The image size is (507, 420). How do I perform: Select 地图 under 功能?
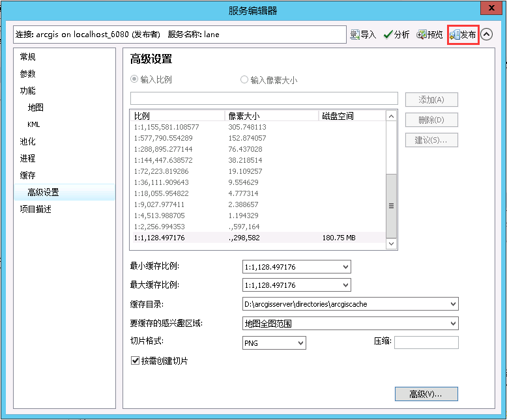point(36,107)
